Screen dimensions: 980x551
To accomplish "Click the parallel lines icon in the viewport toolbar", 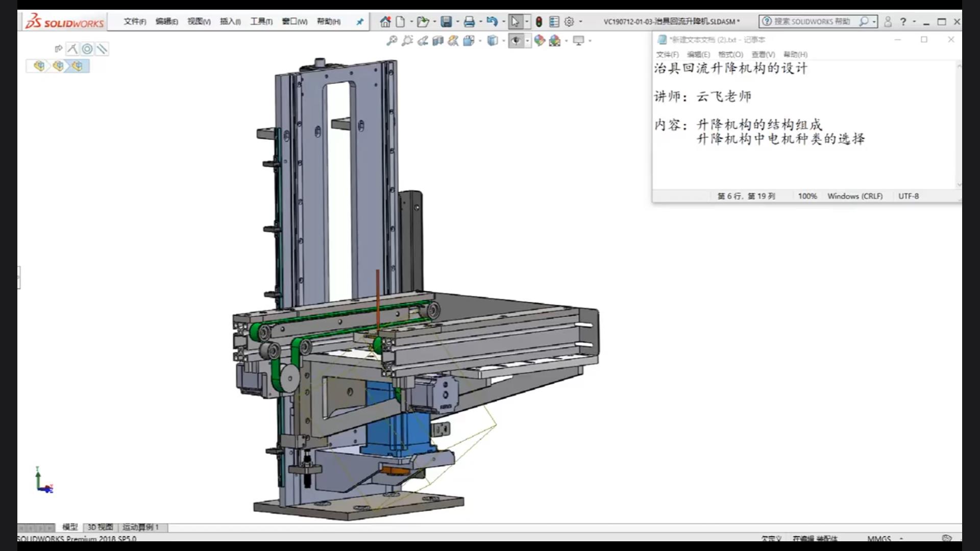I will [x=102, y=49].
